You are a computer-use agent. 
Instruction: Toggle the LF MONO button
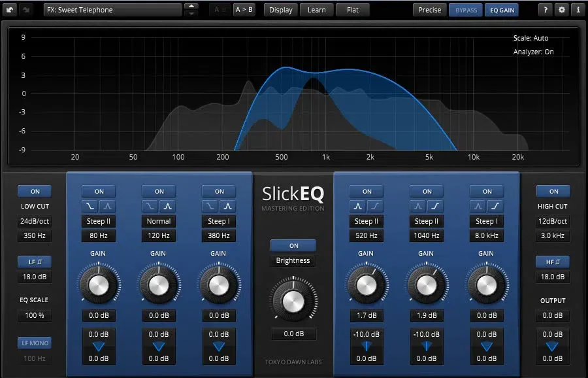35,343
